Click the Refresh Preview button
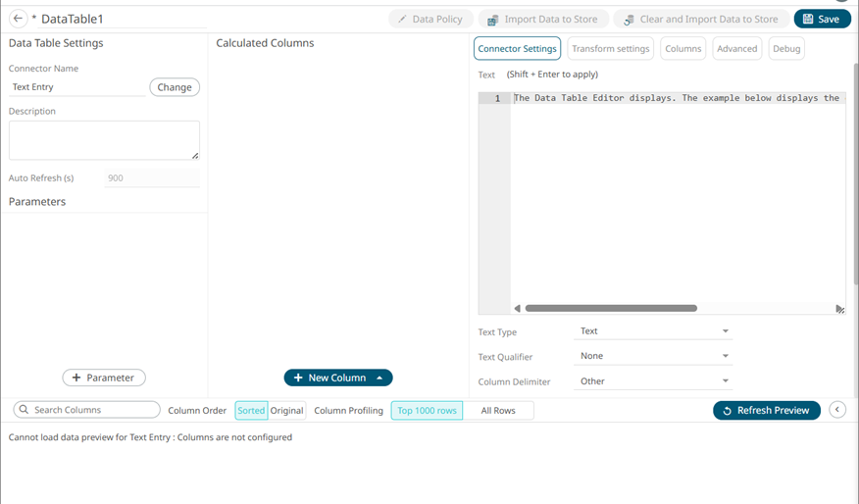The height and width of the screenshot is (504, 859). coord(767,410)
